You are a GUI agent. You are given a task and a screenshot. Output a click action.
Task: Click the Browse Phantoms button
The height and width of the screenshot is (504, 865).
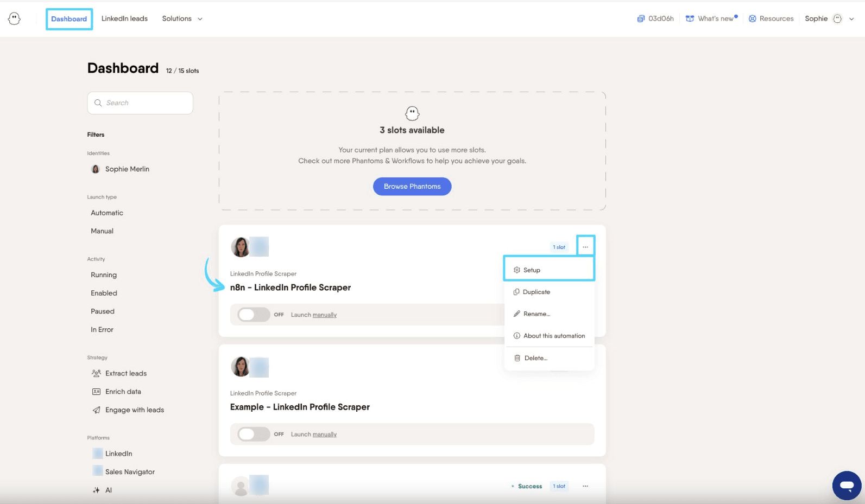(412, 186)
